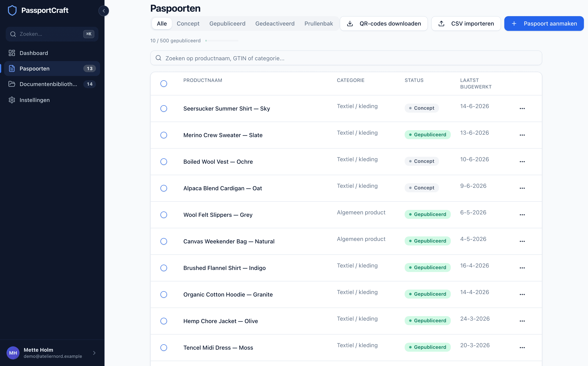Open the Canvas Weekender Bag — Natural passport
Viewport: 588px width, 366px height.
229,241
